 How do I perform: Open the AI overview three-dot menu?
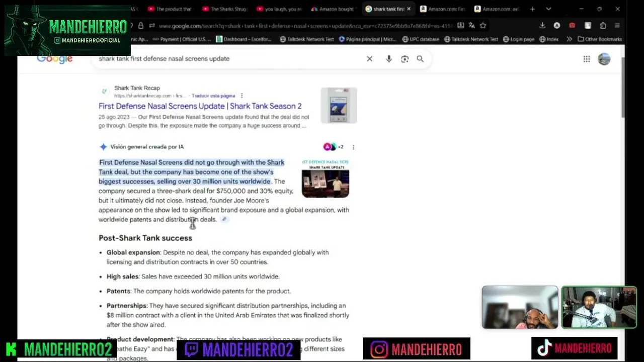[353, 147]
